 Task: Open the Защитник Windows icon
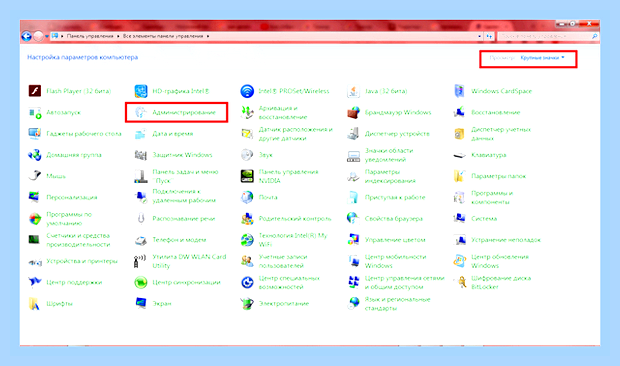pos(141,155)
